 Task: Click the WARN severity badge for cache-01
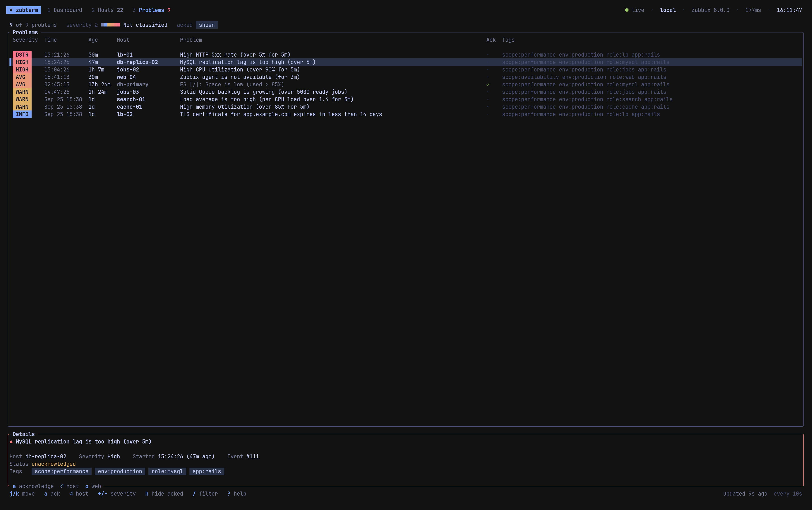[x=22, y=106]
